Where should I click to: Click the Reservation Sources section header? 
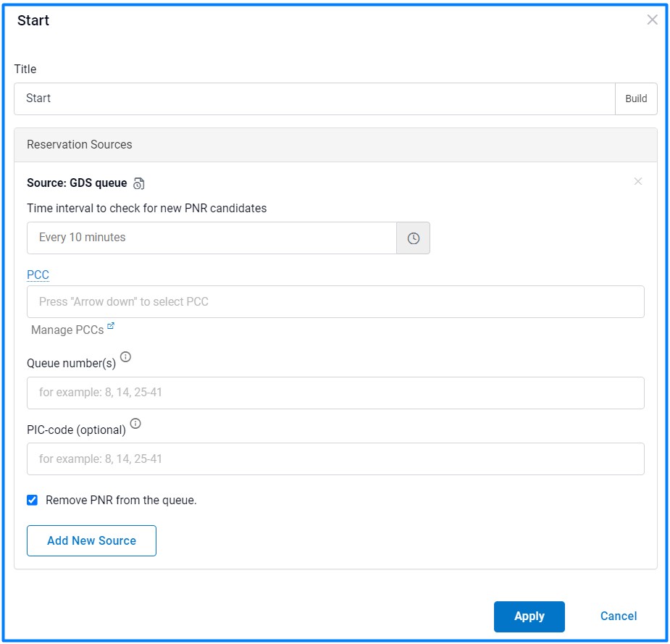335,145
